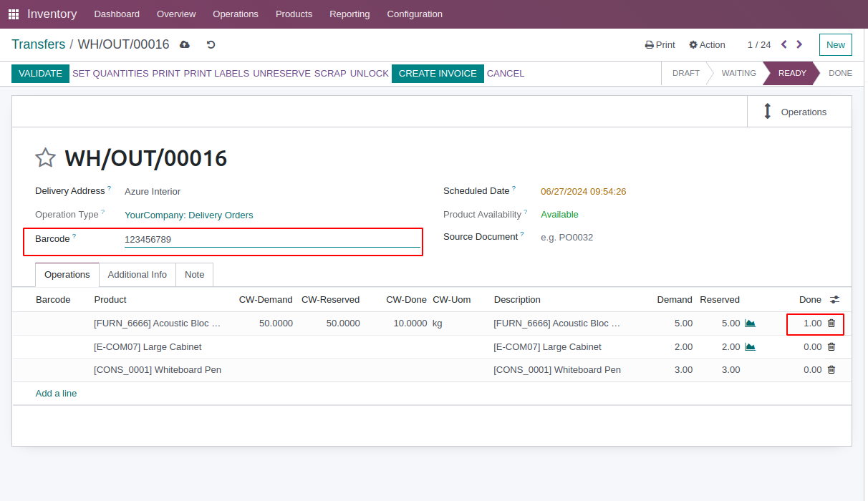868x501 pixels.
Task: Delete the Whiteboard Pen line
Action: [x=831, y=370]
